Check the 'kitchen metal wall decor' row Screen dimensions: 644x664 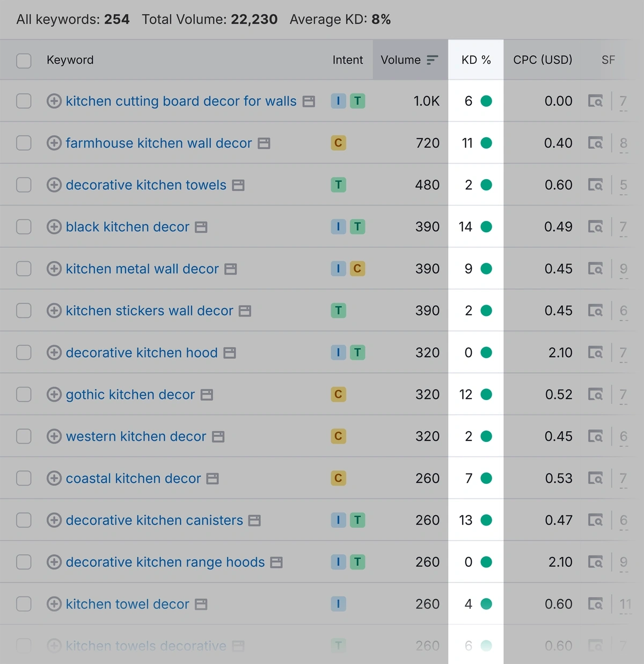24,269
